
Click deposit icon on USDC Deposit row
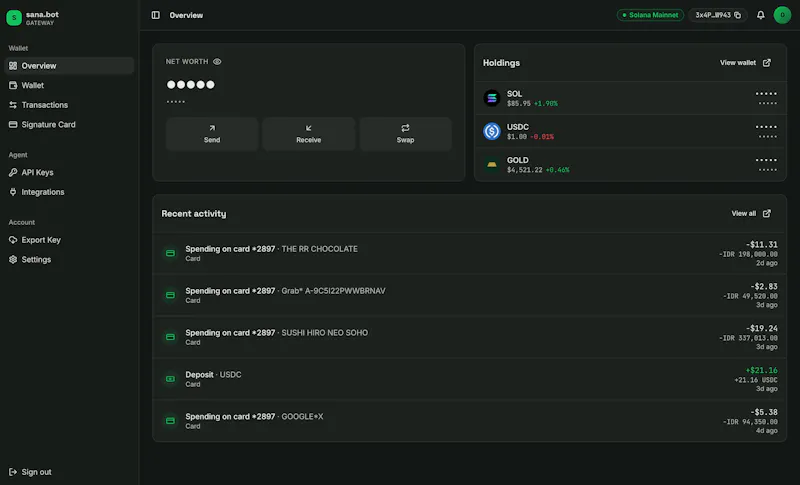[x=170, y=378]
